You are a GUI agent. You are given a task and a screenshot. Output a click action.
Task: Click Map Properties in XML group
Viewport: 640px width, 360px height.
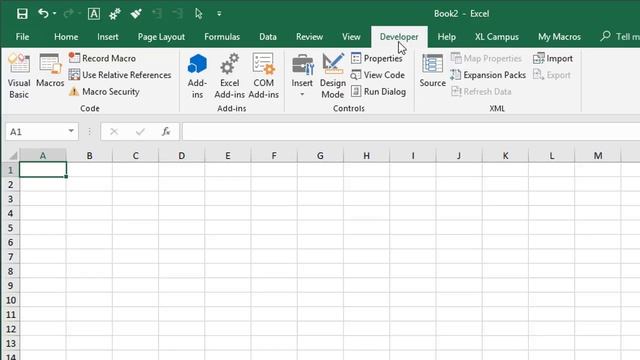tap(486, 58)
